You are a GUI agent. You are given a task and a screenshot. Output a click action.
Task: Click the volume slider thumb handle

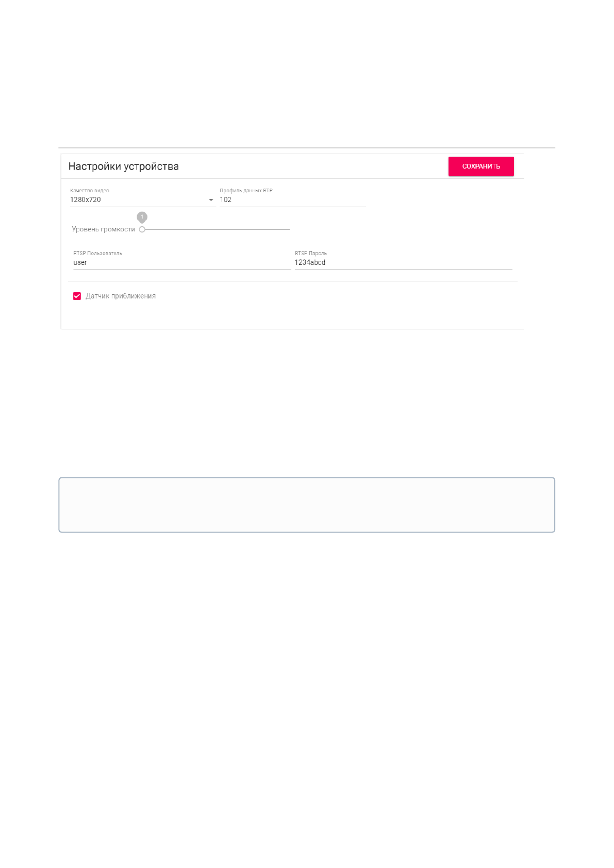142,229
